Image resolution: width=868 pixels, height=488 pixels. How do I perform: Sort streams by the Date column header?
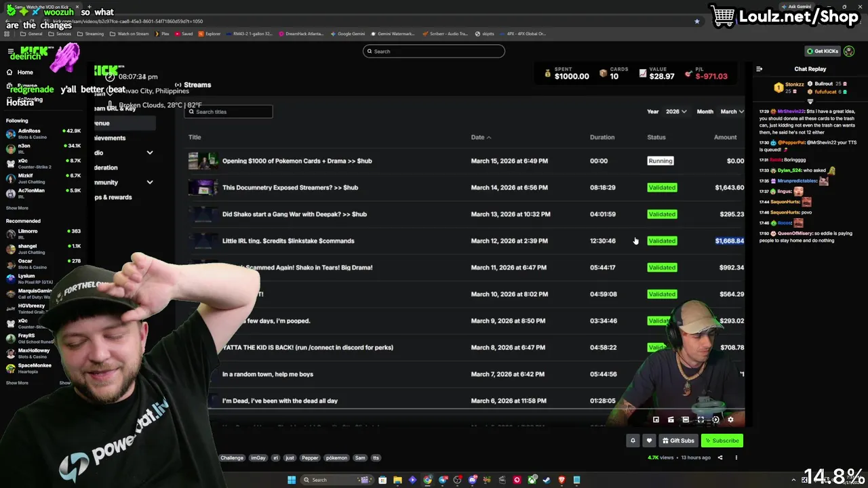pos(481,138)
